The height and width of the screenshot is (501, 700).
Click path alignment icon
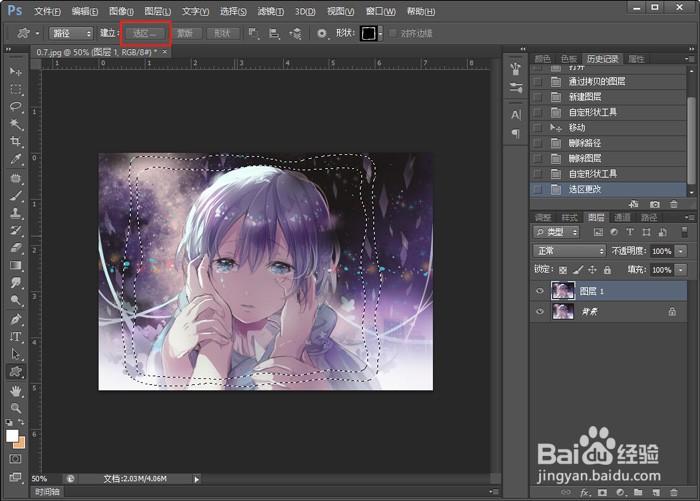274,33
